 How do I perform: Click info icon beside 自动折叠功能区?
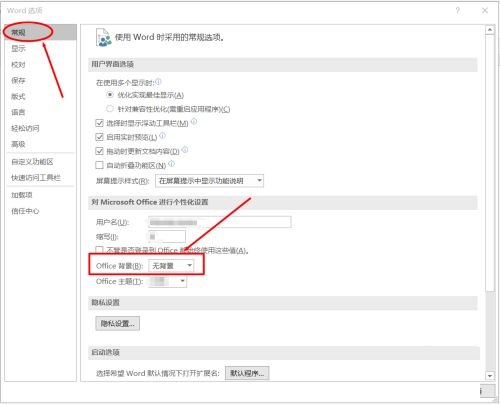171,164
